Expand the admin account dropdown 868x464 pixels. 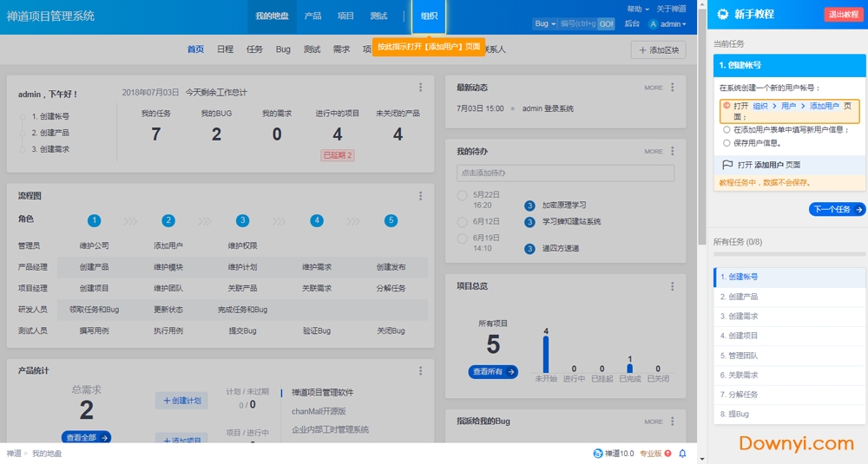click(673, 24)
